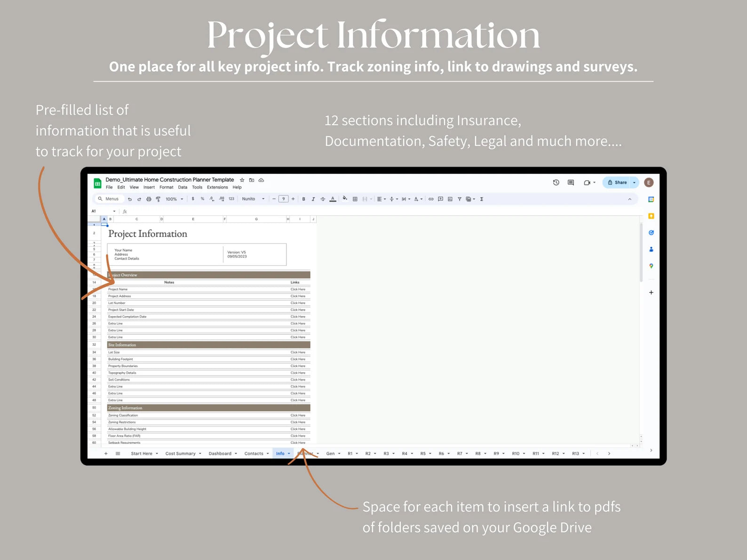Open version history clock icon
The image size is (747, 560).
tap(556, 182)
